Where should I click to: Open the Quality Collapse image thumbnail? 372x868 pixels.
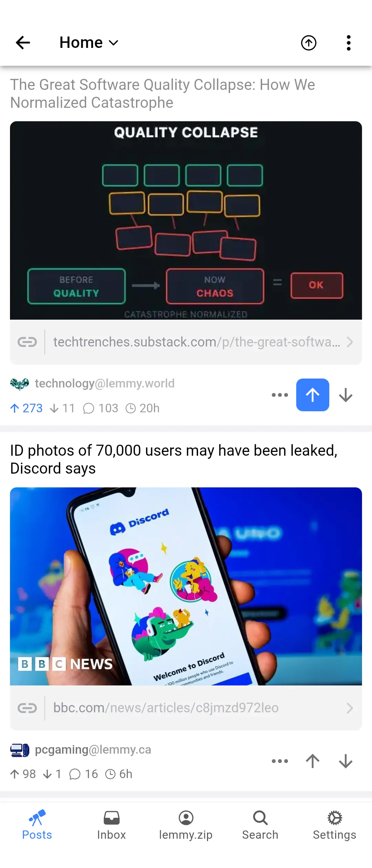[x=186, y=220]
